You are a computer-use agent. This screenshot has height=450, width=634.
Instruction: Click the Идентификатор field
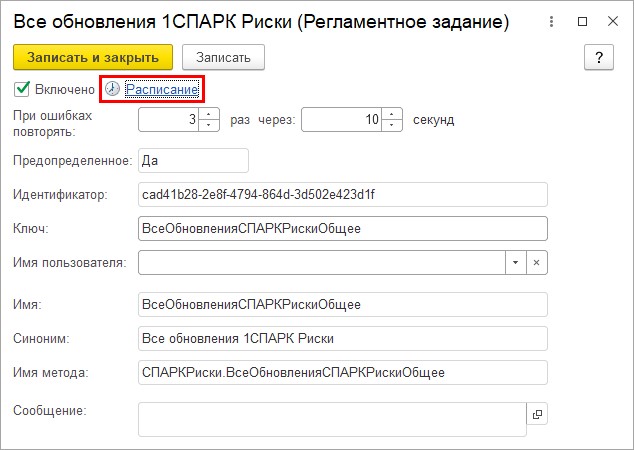(x=343, y=194)
